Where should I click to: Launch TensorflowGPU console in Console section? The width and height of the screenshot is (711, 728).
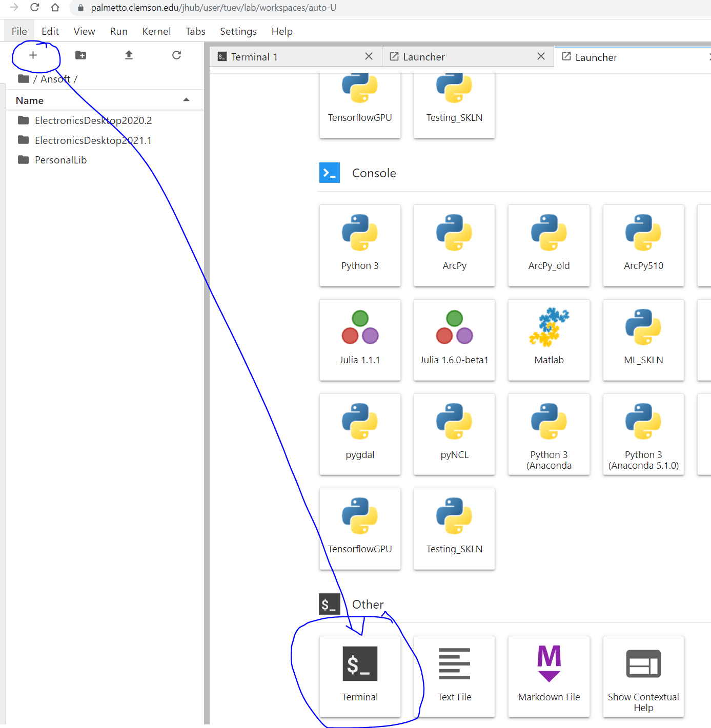(360, 529)
